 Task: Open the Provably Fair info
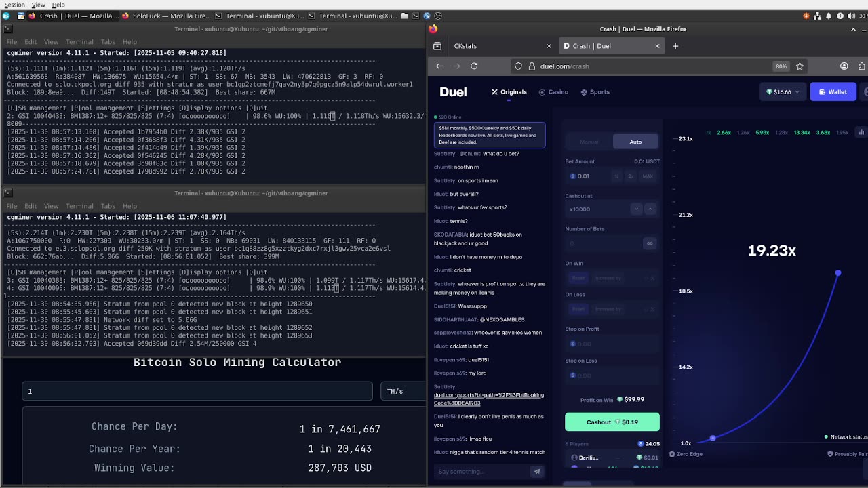tap(847, 454)
